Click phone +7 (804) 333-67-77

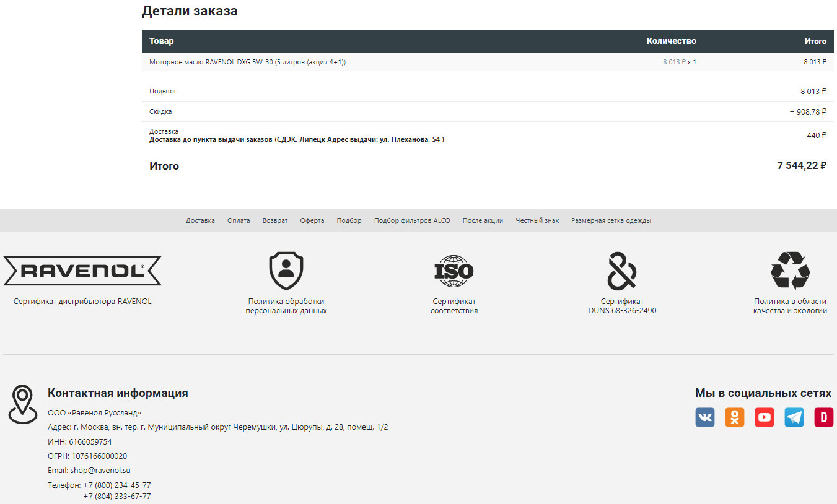click(x=117, y=497)
